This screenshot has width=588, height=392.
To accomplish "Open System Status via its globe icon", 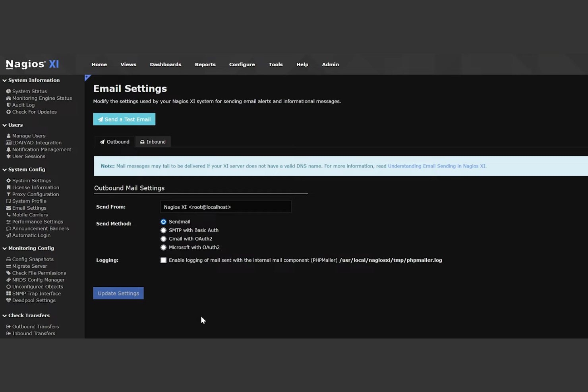I will coord(9,91).
